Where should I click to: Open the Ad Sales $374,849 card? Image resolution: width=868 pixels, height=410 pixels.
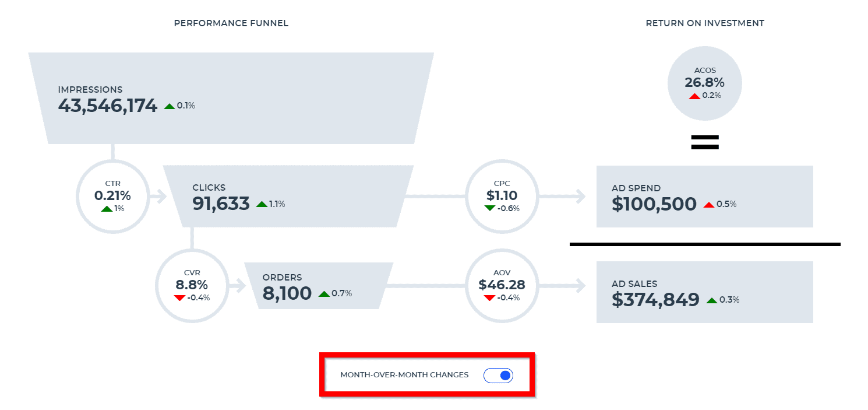point(704,292)
